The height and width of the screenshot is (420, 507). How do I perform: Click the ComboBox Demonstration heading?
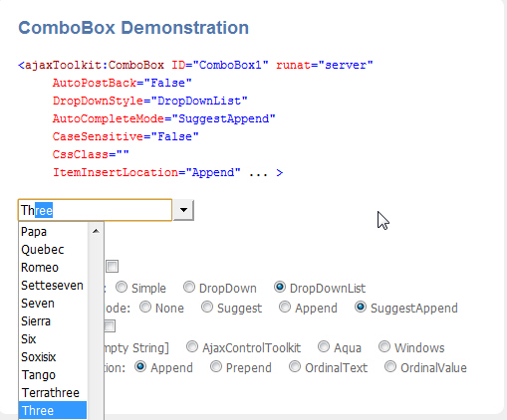(x=133, y=28)
